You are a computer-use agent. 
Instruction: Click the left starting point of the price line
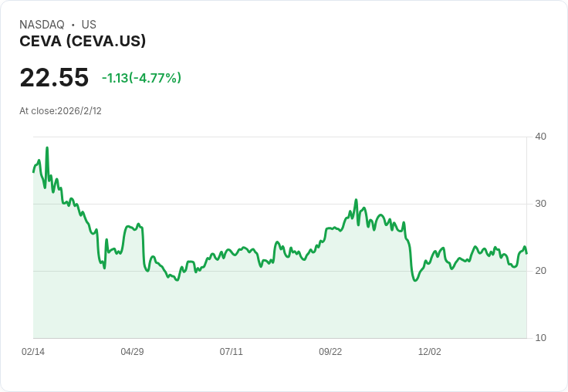coord(33,171)
